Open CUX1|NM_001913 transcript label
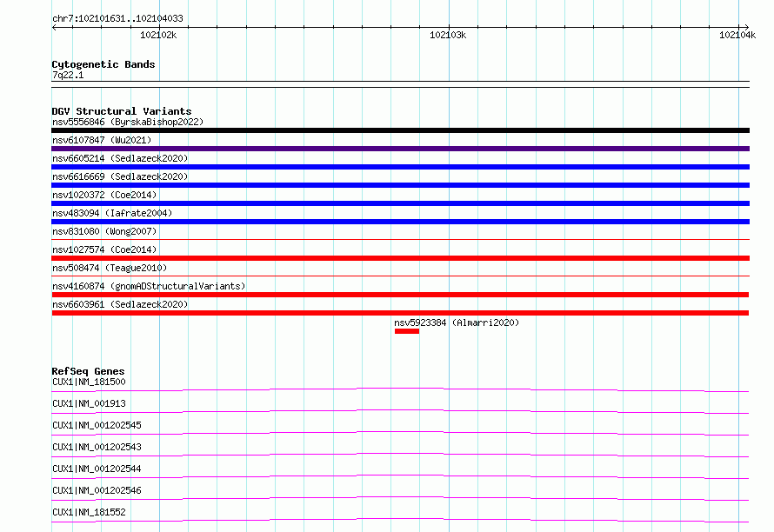 tap(89, 403)
